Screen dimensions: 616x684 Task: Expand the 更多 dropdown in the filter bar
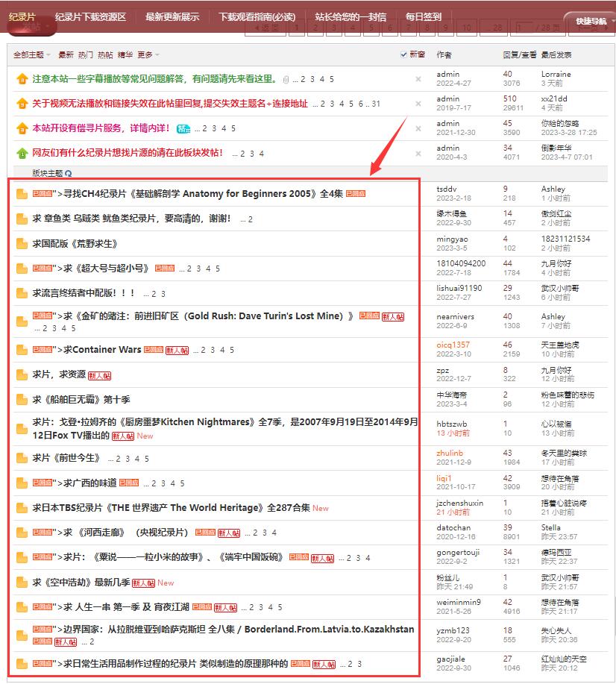[x=148, y=54]
